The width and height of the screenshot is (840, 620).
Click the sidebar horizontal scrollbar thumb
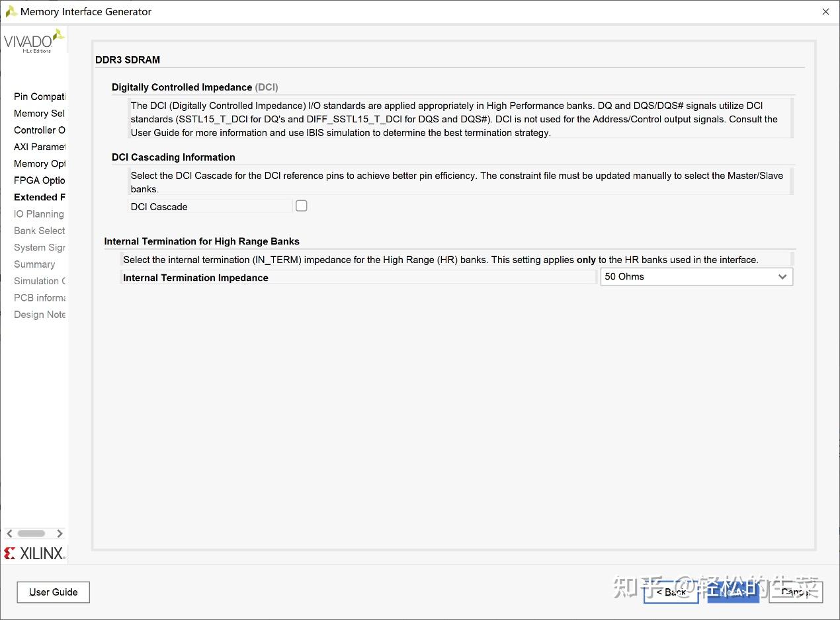pyautogui.click(x=31, y=533)
